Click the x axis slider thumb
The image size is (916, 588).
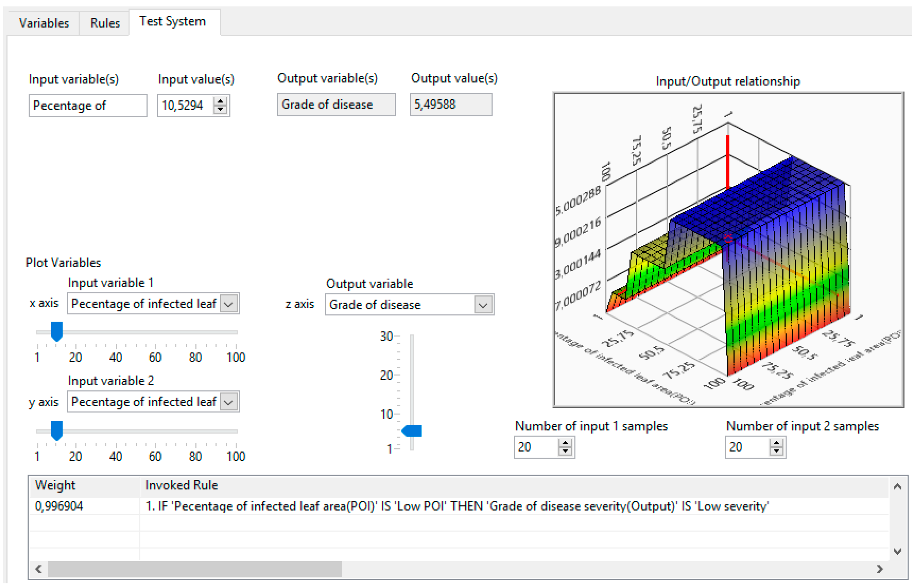click(x=57, y=331)
